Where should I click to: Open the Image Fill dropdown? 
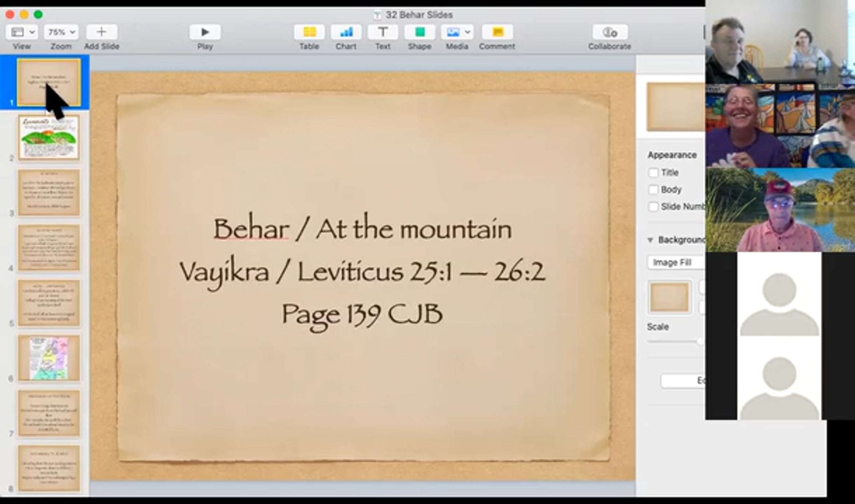pyautogui.click(x=675, y=263)
